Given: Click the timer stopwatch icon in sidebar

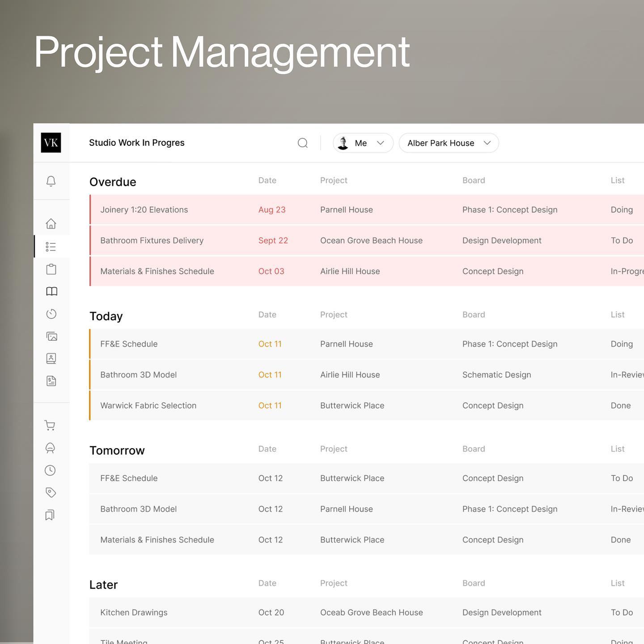Looking at the screenshot, I should tap(51, 314).
